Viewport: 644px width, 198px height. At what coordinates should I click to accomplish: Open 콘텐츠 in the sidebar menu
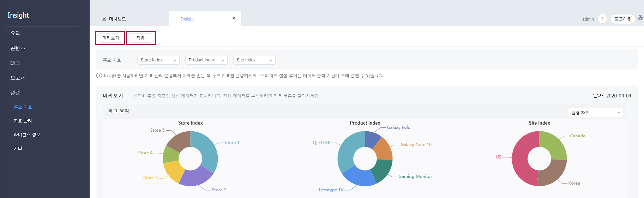click(x=18, y=48)
